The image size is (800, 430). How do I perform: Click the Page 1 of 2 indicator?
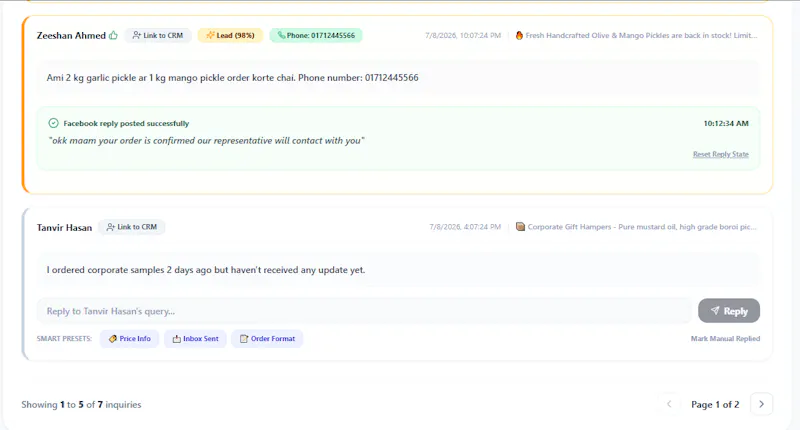pyautogui.click(x=715, y=404)
